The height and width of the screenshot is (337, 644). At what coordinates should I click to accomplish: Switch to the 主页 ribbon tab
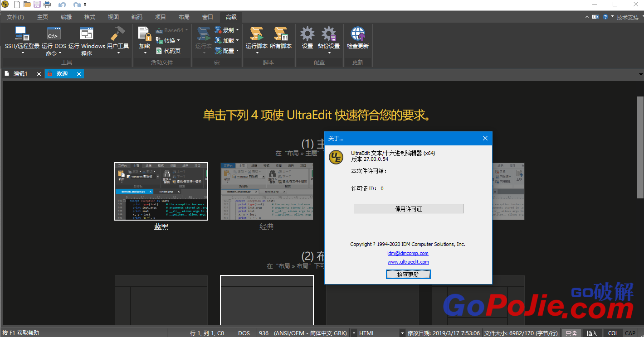(43, 17)
